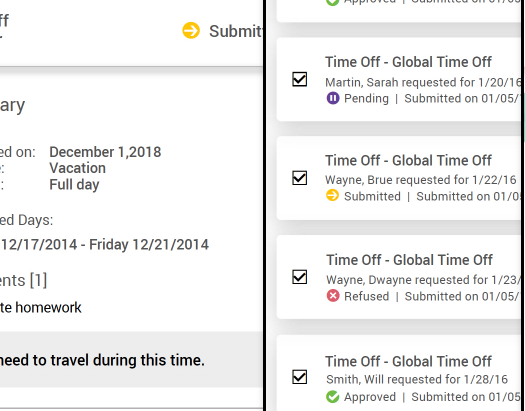The image size is (525, 411).
Task: Open Smith, Will requested for 1/28/16 entry
Action: pyautogui.click(x=417, y=379)
